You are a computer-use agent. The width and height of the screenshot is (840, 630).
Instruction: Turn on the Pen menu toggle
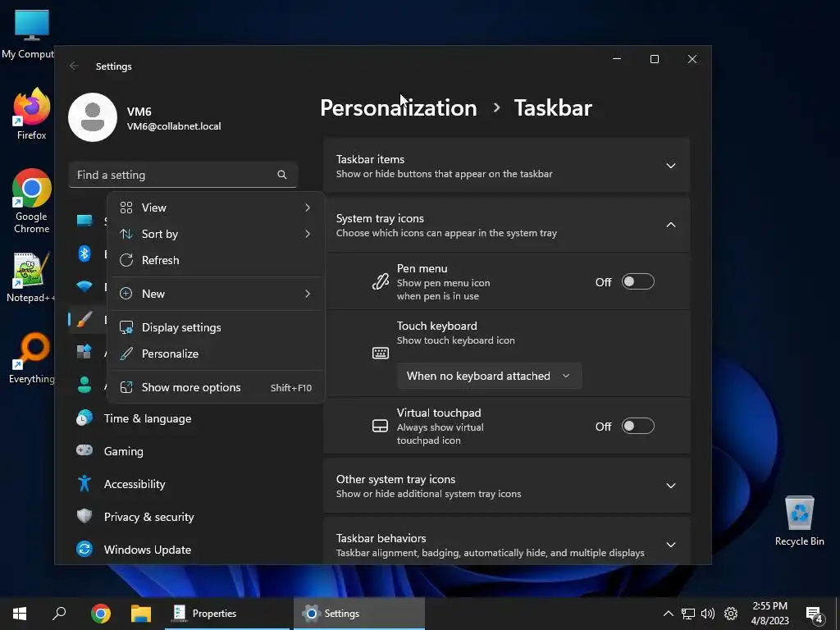637,282
